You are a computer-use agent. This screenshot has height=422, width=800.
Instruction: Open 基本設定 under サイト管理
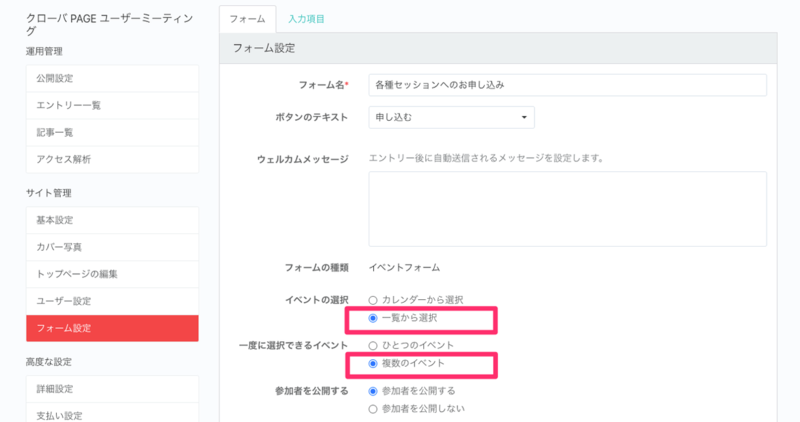(x=112, y=220)
